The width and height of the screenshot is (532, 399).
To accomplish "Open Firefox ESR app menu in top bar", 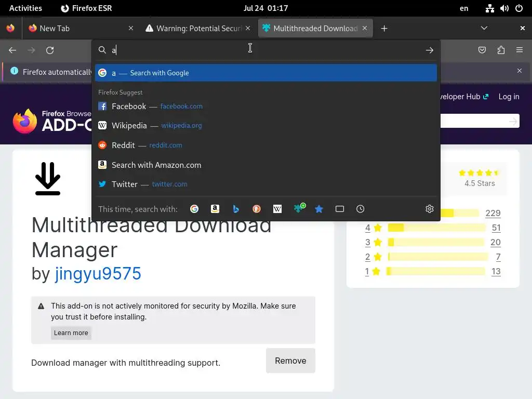I will coord(86,8).
